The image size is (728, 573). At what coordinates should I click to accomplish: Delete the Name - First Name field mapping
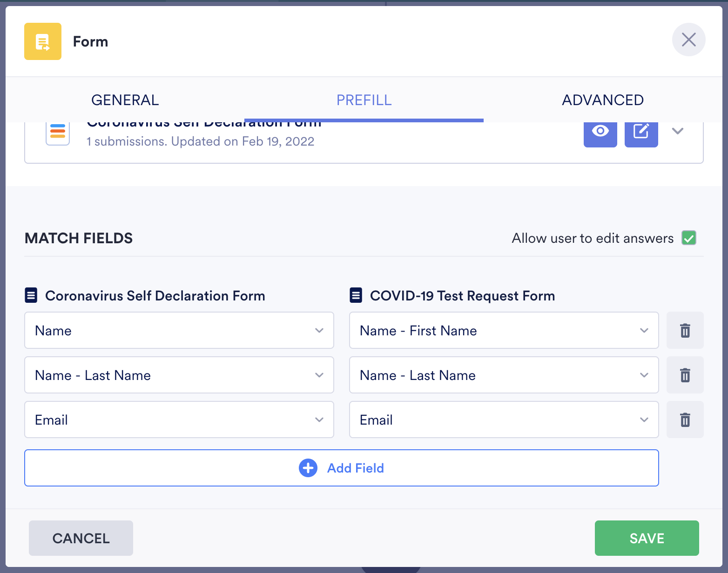pos(685,331)
